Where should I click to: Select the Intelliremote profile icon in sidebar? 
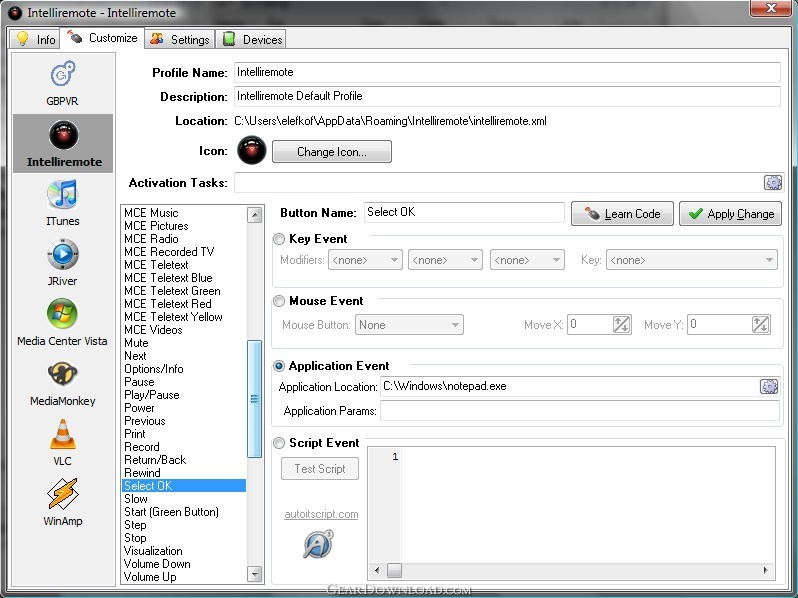(64, 135)
